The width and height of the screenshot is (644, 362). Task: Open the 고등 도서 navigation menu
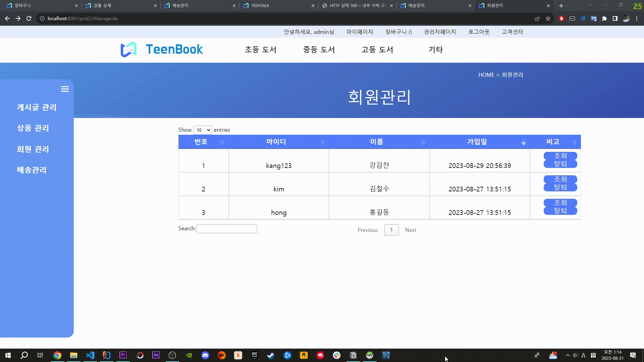pos(377,50)
